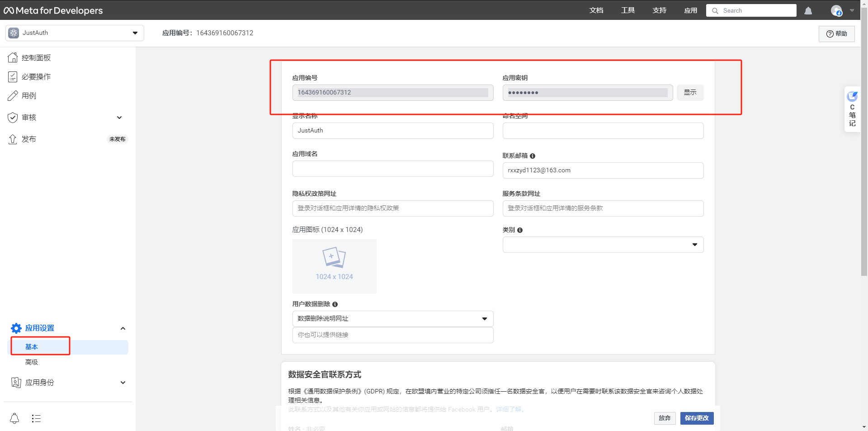This screenshot has width=868, height=431.
Task: Click the 未发布 status badge
Action: pyautogui.click(x=118, y=139)
